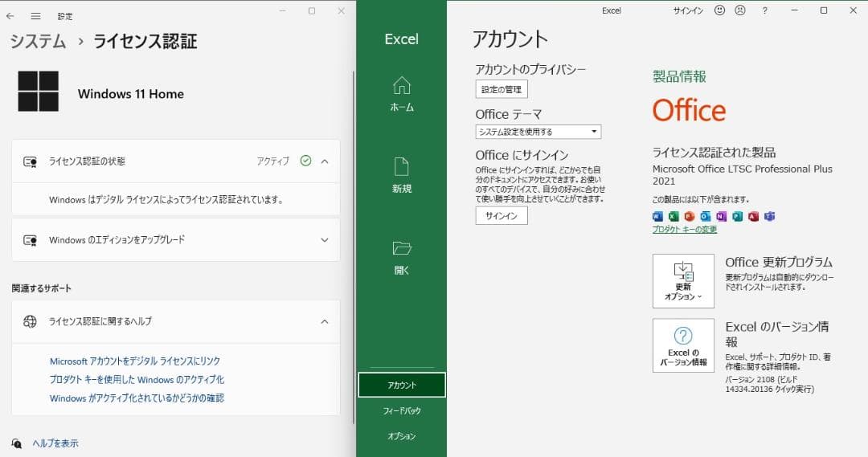
Task: Click the バージョン 2108 build text
Action: [x=769, y=385]
